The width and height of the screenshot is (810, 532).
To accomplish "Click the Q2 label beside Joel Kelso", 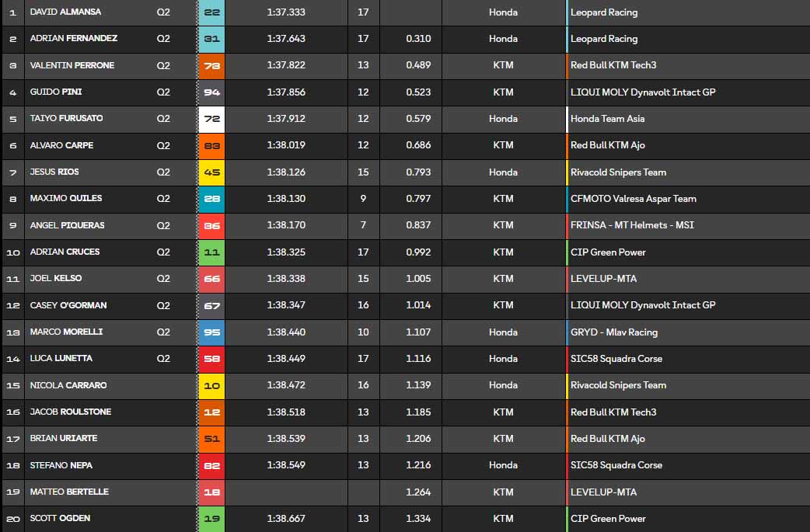I will [x=163, y=279].
